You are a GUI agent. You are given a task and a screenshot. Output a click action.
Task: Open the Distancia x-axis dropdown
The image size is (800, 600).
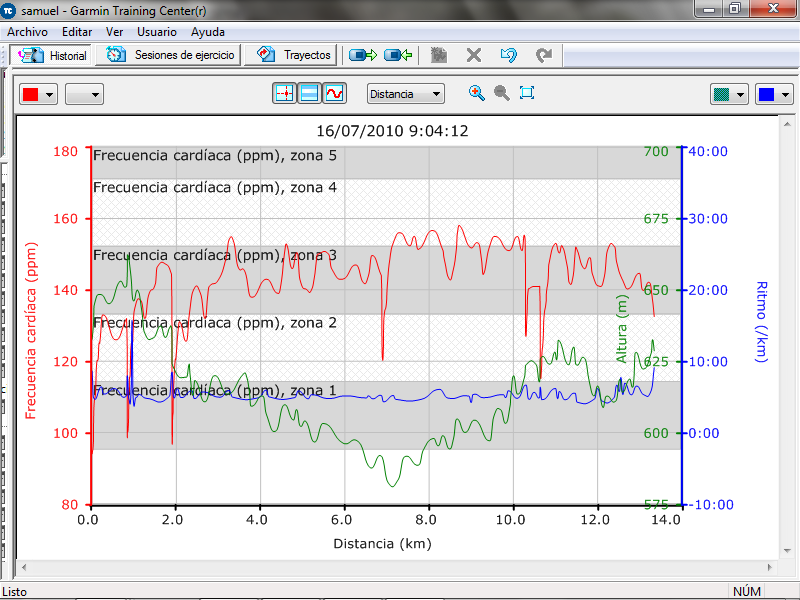[x=406, y=94]
